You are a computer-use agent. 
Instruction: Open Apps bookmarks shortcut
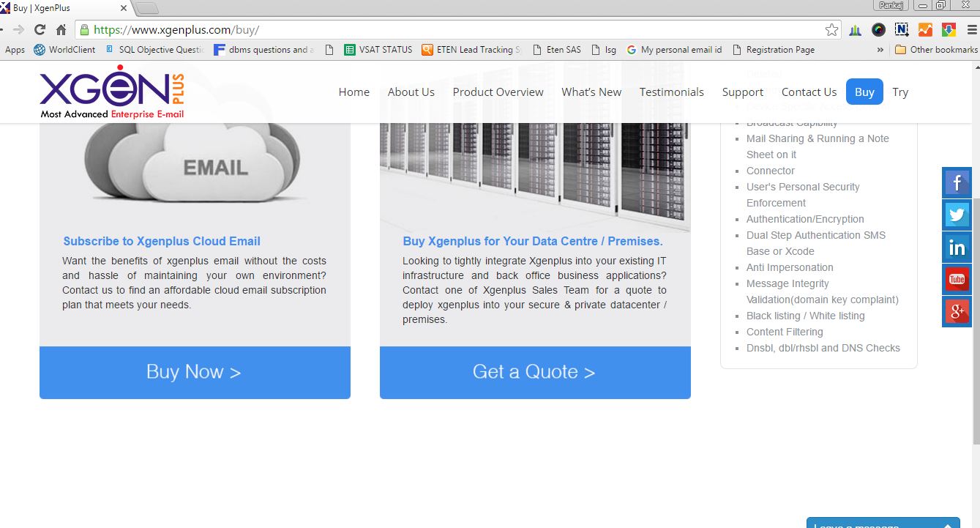click(x=15, y=50)
